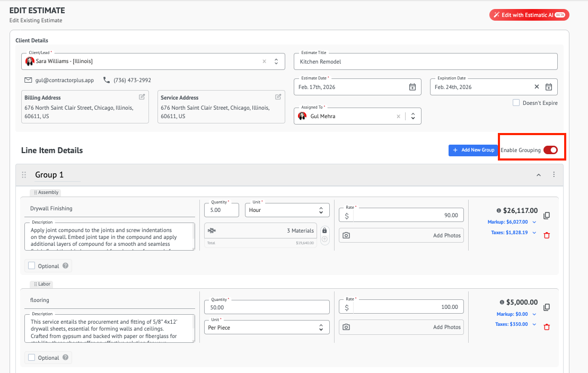Click the Estimate Title input field
The image size is (588, 373).
425,62
